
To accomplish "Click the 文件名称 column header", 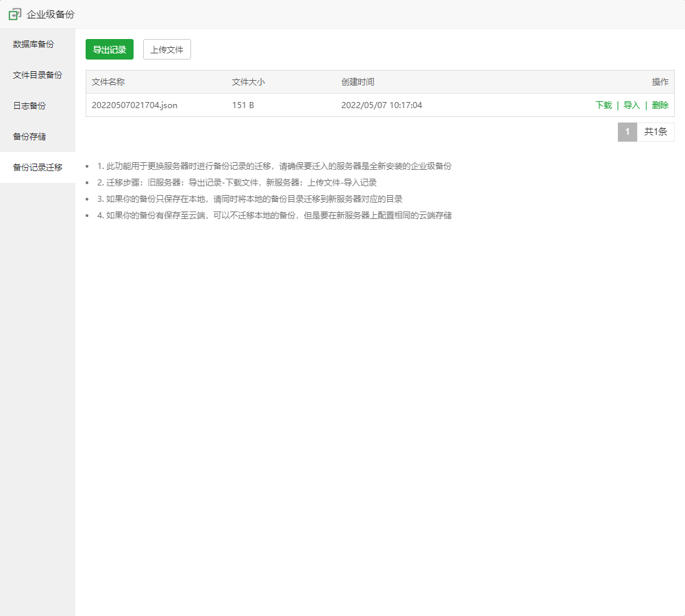I will pyautogui.click(x=108, y=82).
